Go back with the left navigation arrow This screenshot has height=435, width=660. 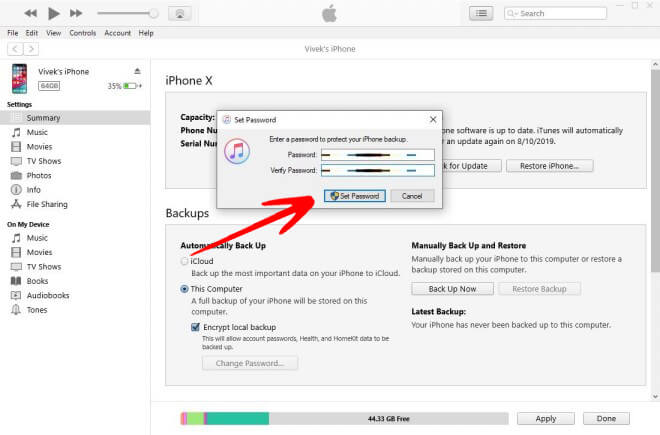(x=15, y=49)
